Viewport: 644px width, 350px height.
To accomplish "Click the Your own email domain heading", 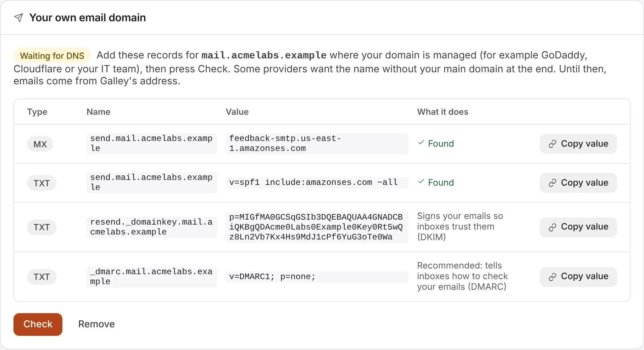I will (88, 18).
